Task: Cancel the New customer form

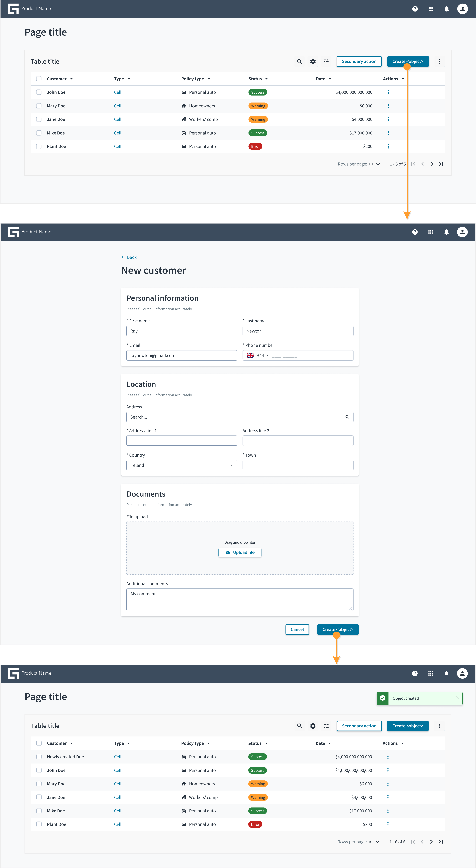Action: click(297, 629)
